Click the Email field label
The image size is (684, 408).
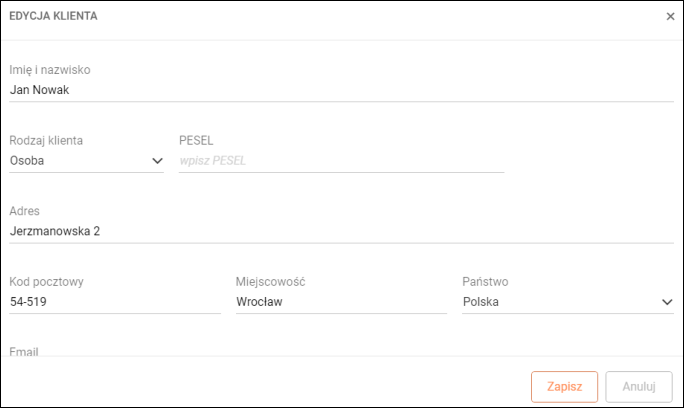(24, 351)
